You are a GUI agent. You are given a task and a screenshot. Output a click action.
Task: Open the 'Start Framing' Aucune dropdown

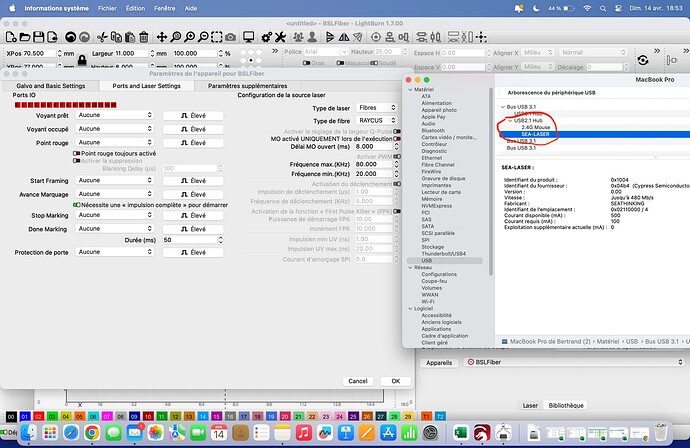click(x=114, y=180)
